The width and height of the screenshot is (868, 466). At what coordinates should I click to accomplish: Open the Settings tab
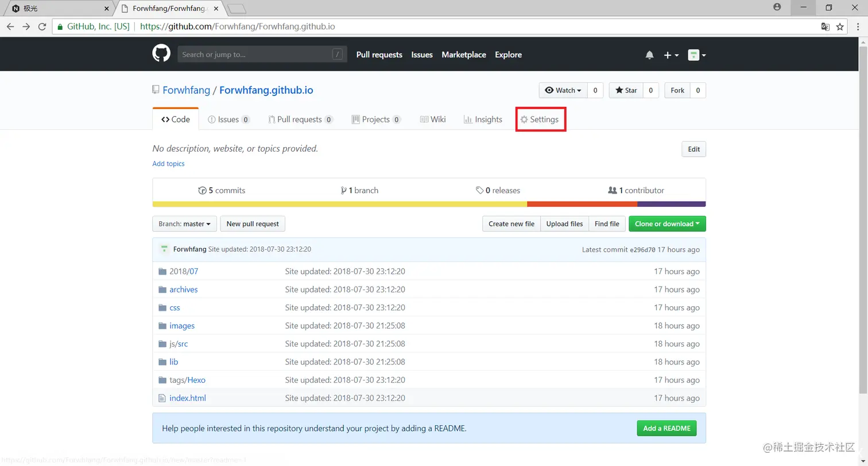click(539, 120)
